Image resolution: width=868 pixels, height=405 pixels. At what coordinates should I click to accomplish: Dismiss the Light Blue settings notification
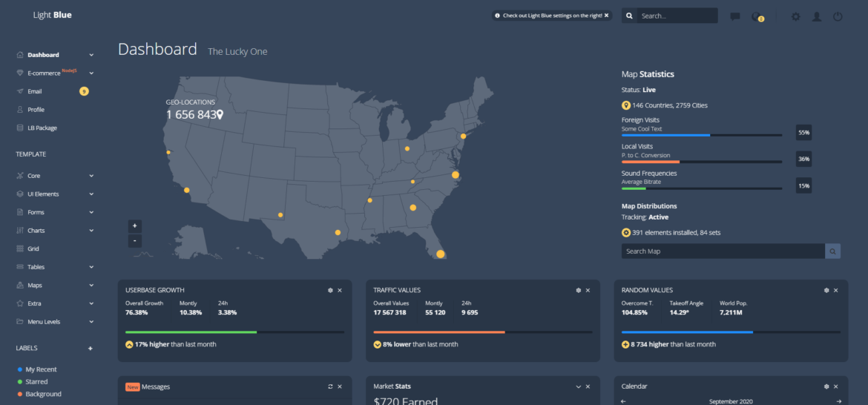[606, 15]
